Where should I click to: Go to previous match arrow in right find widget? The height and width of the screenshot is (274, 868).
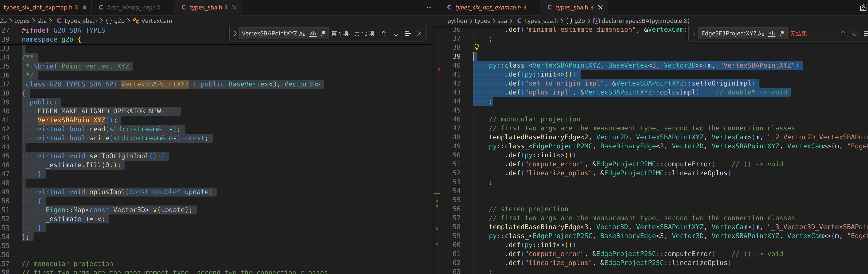843,33
